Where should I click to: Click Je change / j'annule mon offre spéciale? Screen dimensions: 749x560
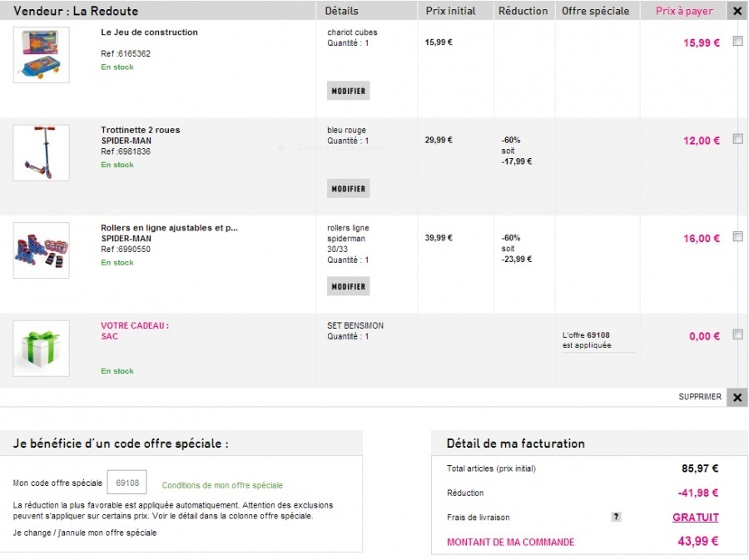85,533
